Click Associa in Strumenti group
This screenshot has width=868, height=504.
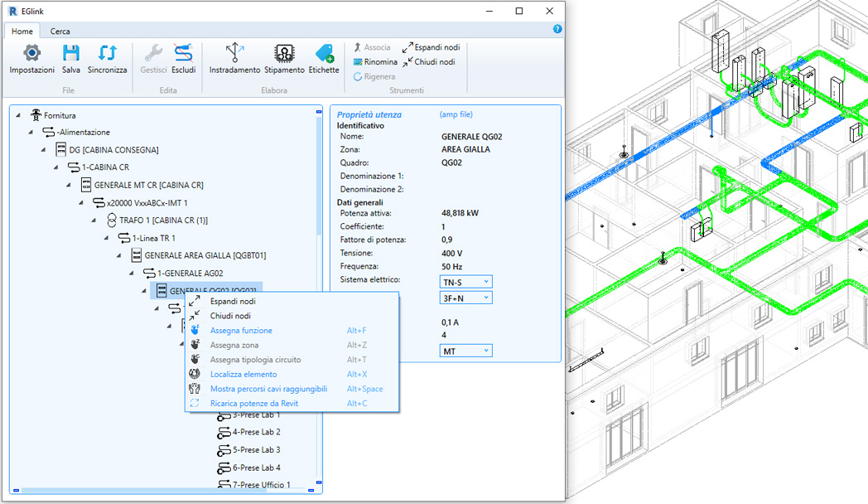372,47
